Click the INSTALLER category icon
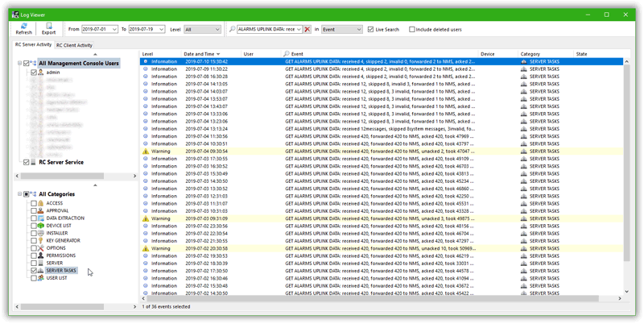644x324 pixels. tap(41, 233)
